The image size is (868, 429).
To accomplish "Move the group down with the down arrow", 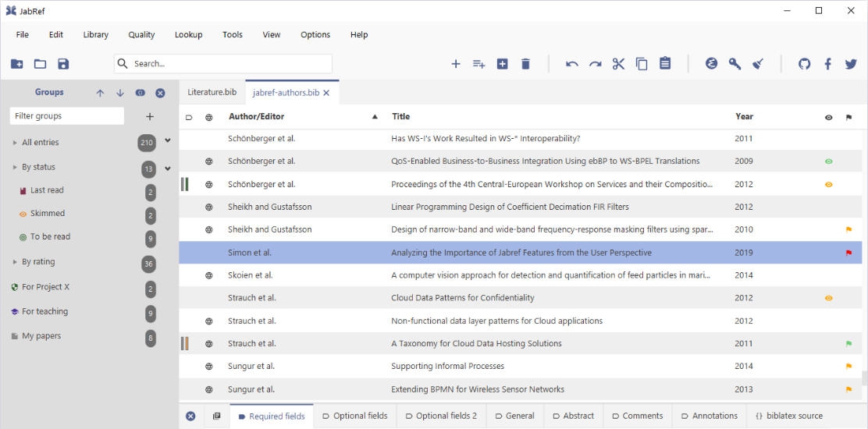I will [120, 93].
